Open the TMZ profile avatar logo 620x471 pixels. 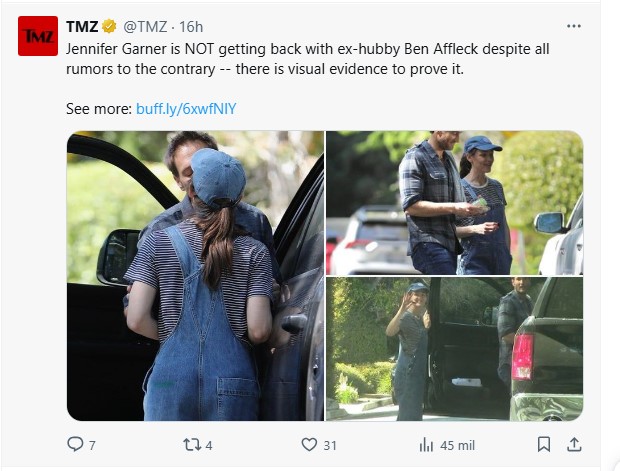tap(38, 36)
